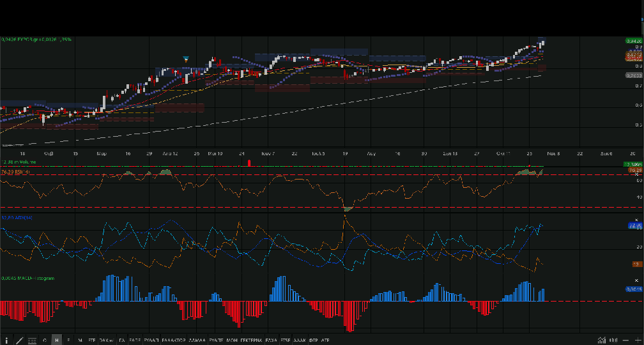This screenshot has height=345, width=644.
Task: Click the blue 32,80 ADX value tag
Action: 635,225
